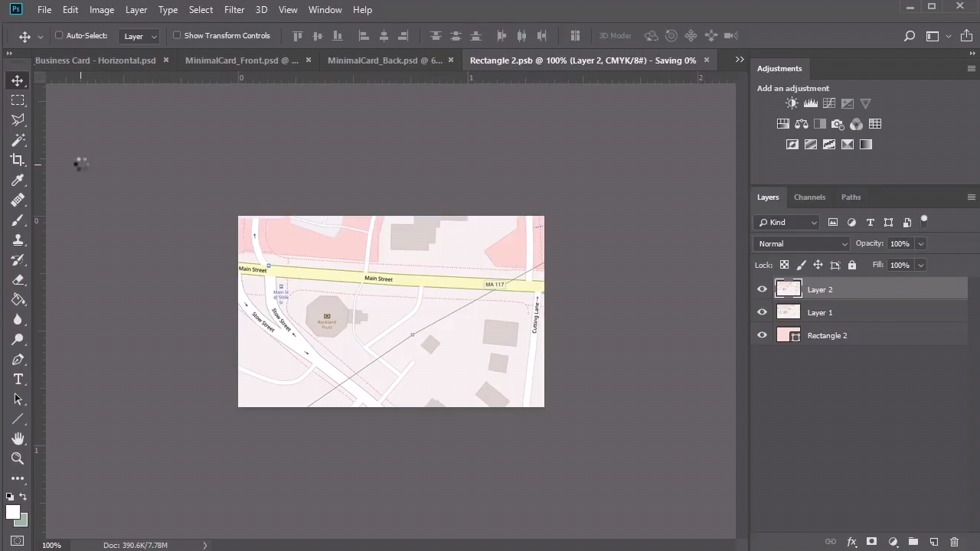Switch to the Channels tab

(809, 197)
